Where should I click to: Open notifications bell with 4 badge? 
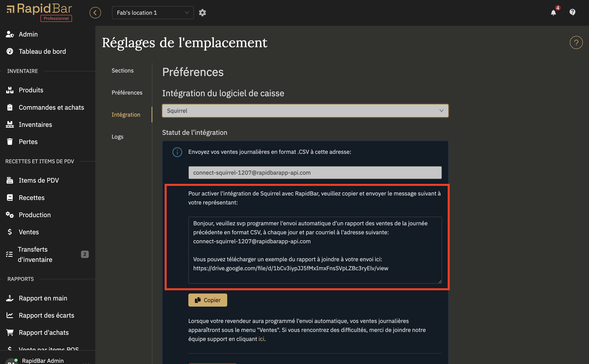coord(554,12)
